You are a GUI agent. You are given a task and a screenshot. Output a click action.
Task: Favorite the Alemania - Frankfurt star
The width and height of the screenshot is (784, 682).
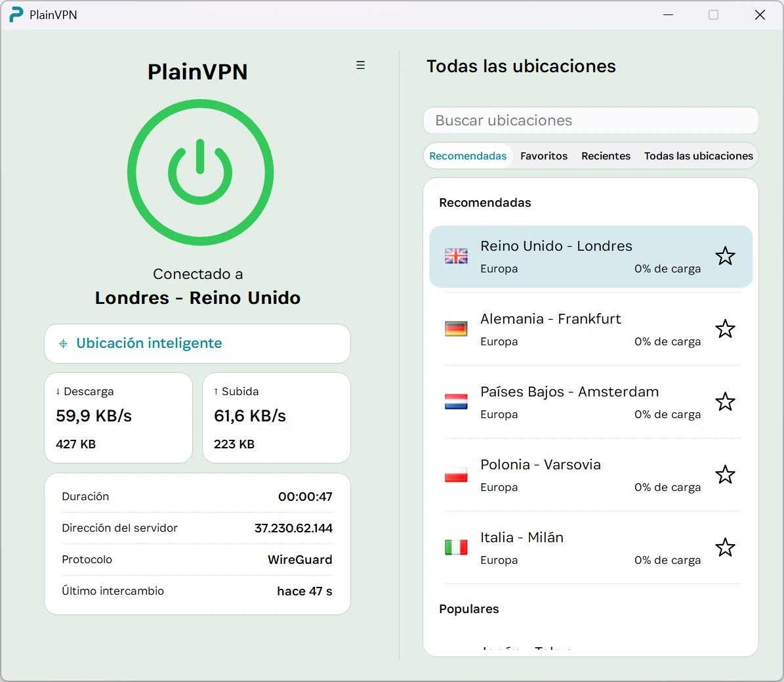point(725,330)
